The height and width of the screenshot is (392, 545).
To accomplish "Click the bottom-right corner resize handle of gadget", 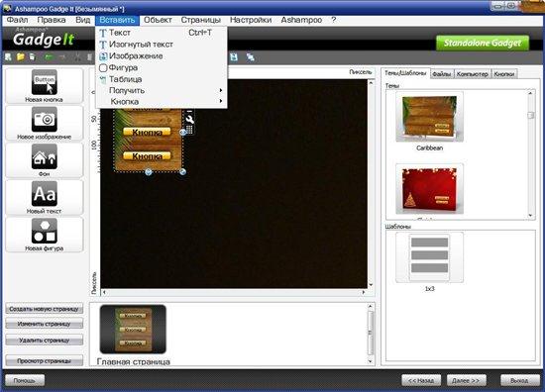I will (x=182, y=172).
